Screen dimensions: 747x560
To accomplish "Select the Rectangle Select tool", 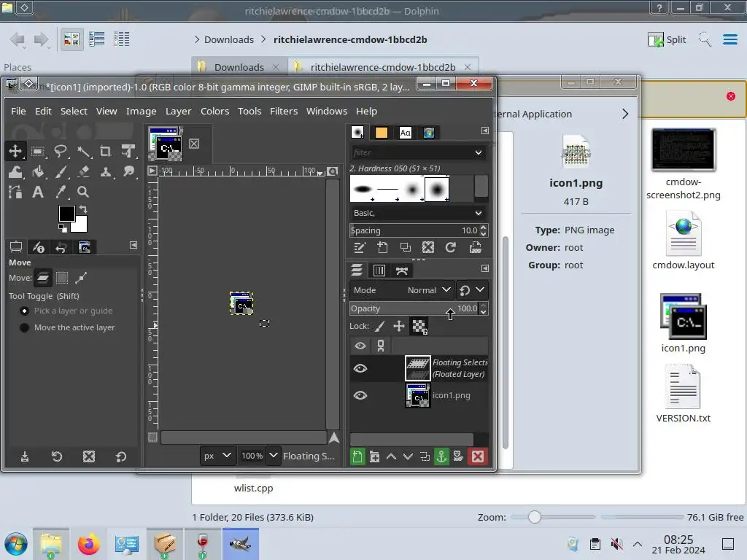I will coord(38,152).
